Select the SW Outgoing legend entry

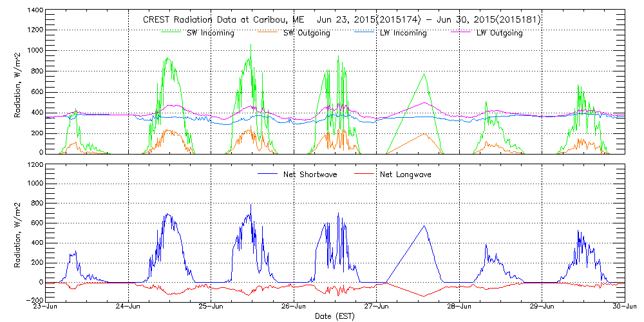click(307, 33)
